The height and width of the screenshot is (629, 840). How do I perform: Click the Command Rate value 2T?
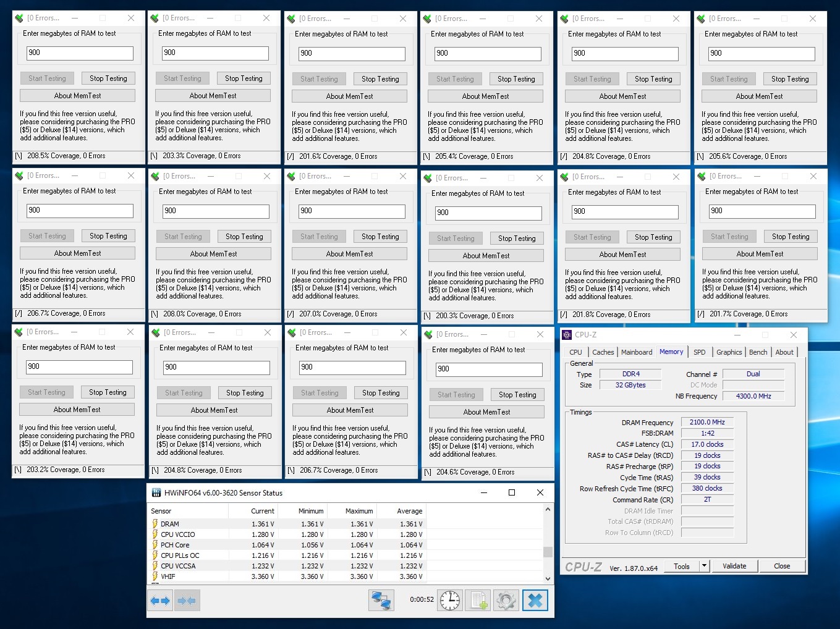click(x=707, y=500)
